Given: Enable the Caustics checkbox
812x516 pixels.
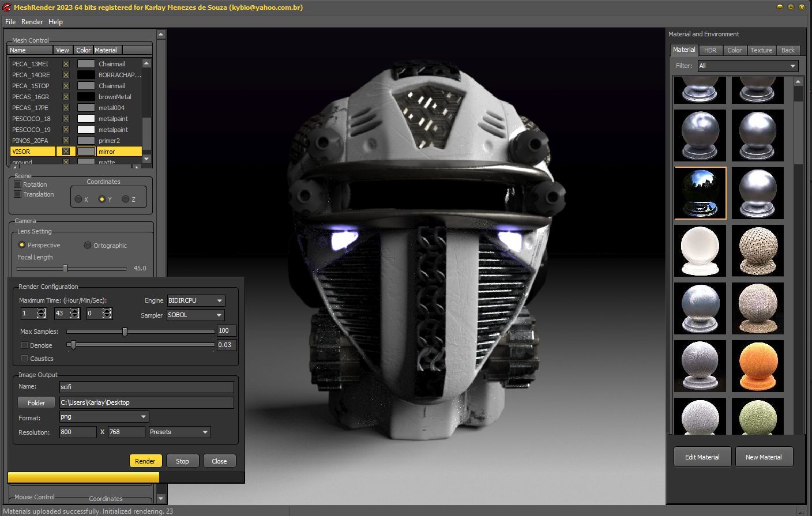Looking at the screenshot, I should (24, 358).
